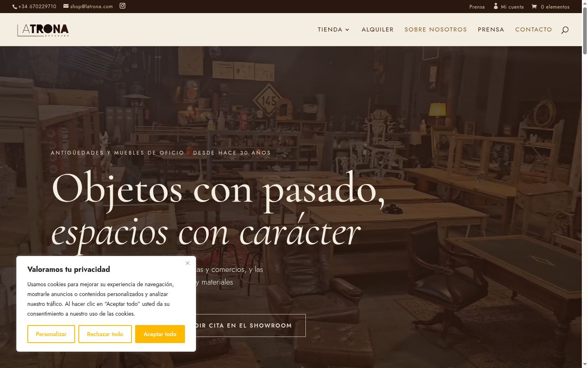This screenshot has height=368, width=588.
Task: Click the search magnifier icon
Action: pyautogui.click(x=565, y=30)
